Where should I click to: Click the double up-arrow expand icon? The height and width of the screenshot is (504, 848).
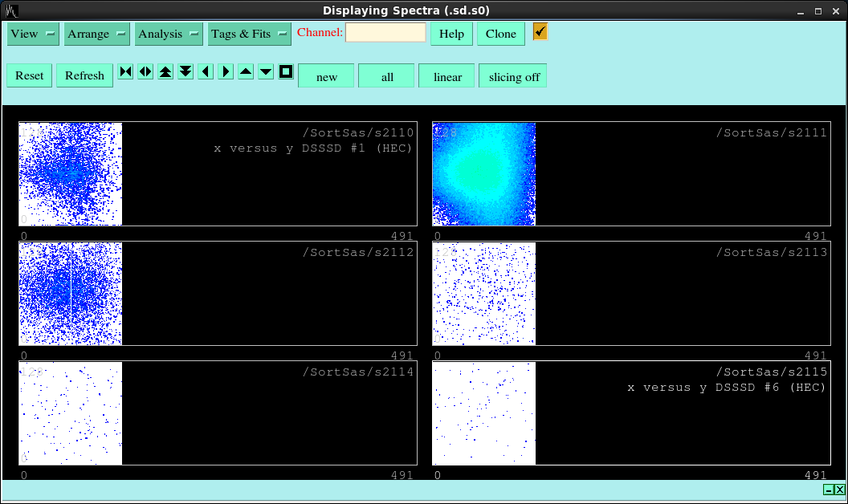165,72
